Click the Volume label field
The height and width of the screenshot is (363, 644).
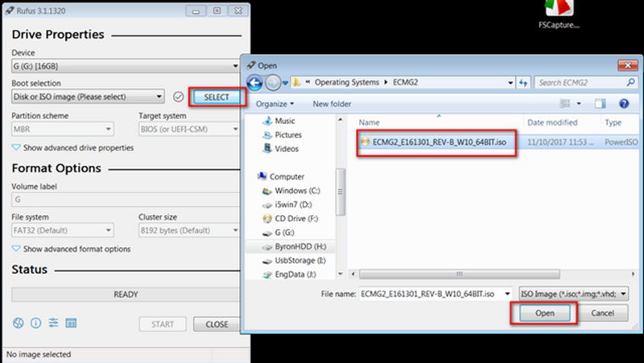[x=126, y=200]
